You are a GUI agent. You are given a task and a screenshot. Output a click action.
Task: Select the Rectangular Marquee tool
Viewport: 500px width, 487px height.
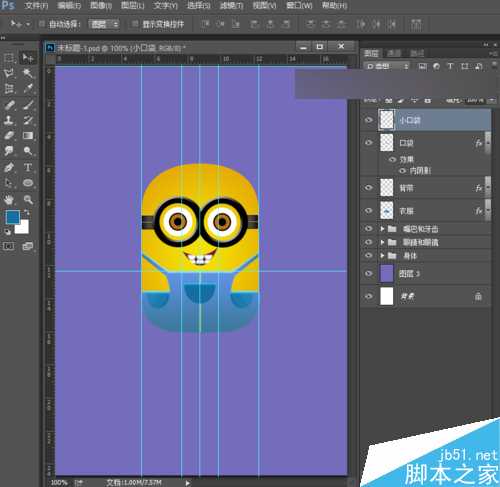tap(9, 58)
